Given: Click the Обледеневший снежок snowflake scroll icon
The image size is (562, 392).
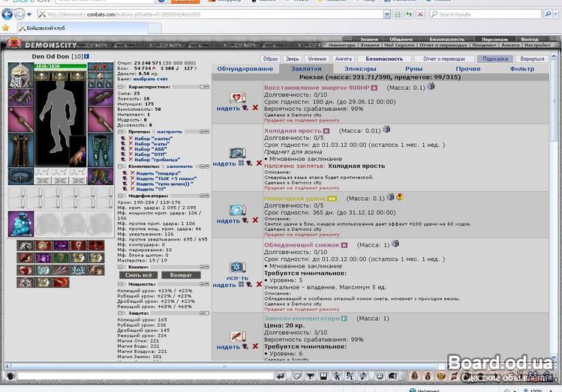Looking at the screenshot, I should (x=237, y=268).
